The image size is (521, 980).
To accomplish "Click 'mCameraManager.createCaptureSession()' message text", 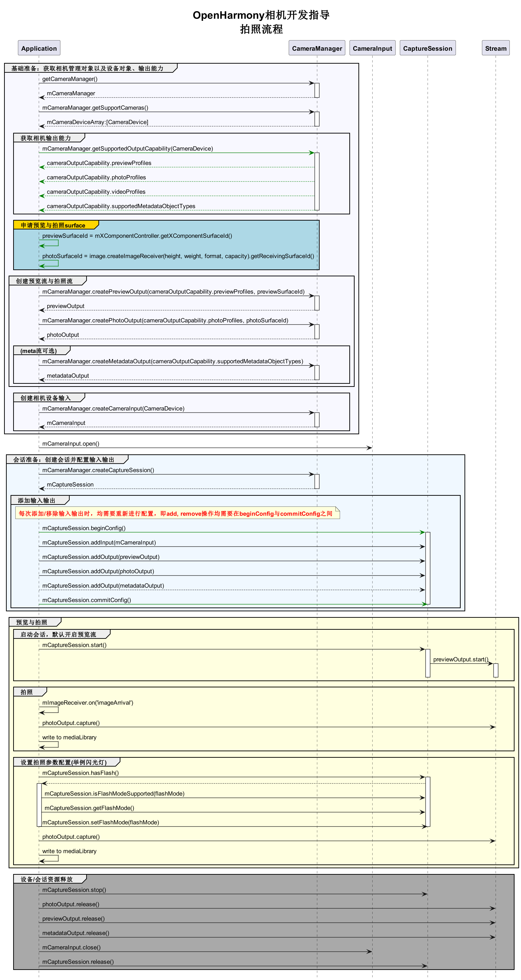I will tap(98, 470).
